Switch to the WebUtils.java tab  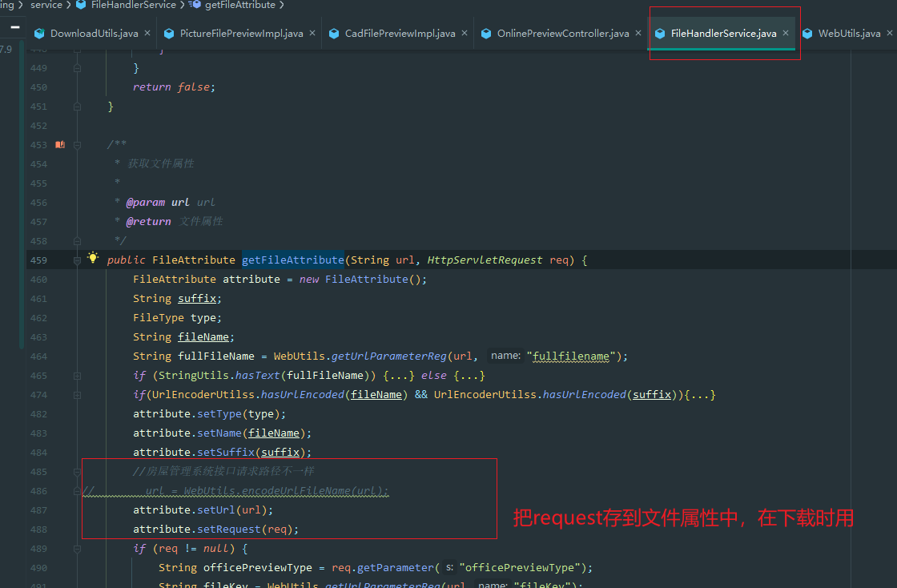pyautogui.click(x=849, y=34)
